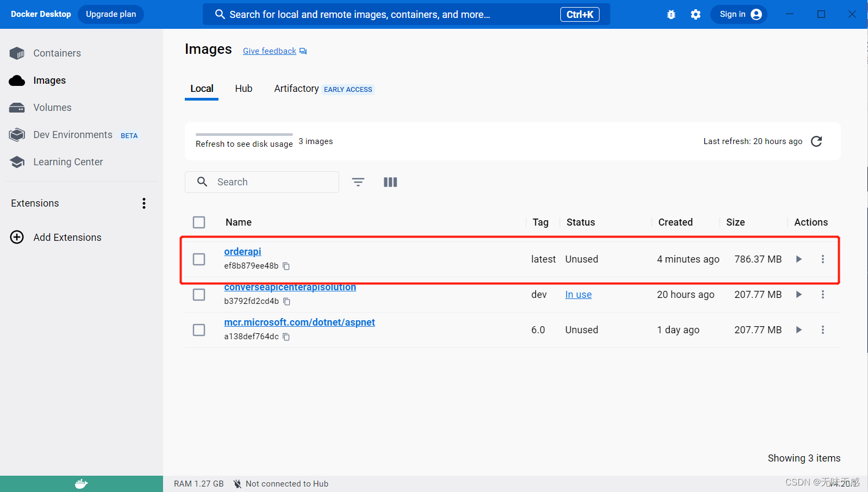Screen dimensions: 868x492
Task: Click the In use status link
Action: coord(578,295)
